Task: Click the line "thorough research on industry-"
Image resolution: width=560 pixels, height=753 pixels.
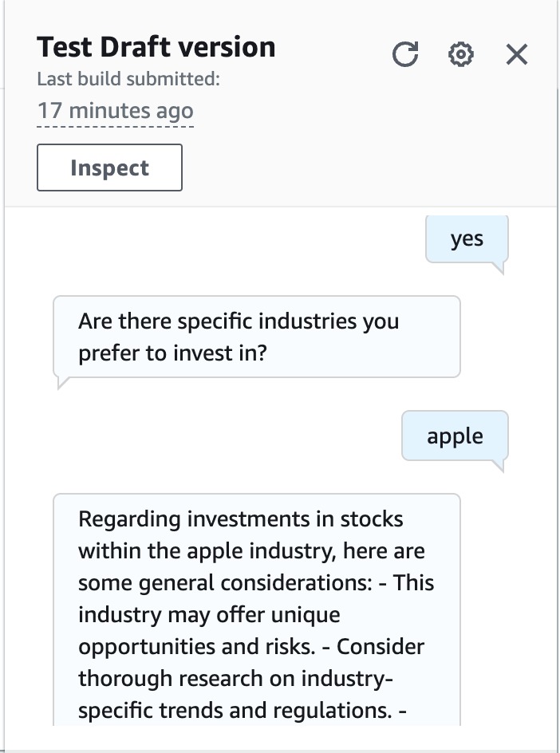Action: [x=238, y=678]
